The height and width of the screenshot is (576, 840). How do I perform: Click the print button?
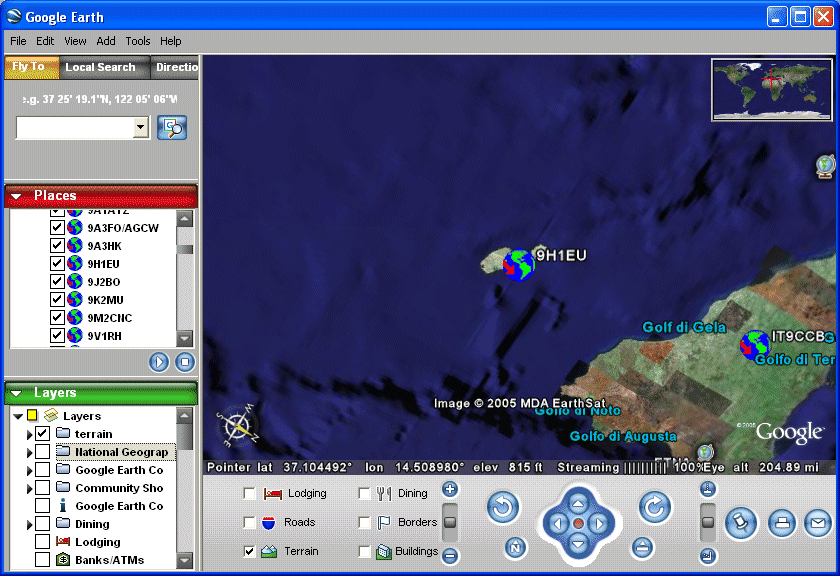point(782,522)
